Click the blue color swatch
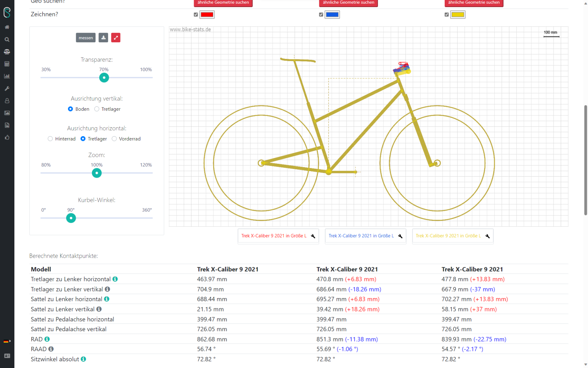 point(332,15)
